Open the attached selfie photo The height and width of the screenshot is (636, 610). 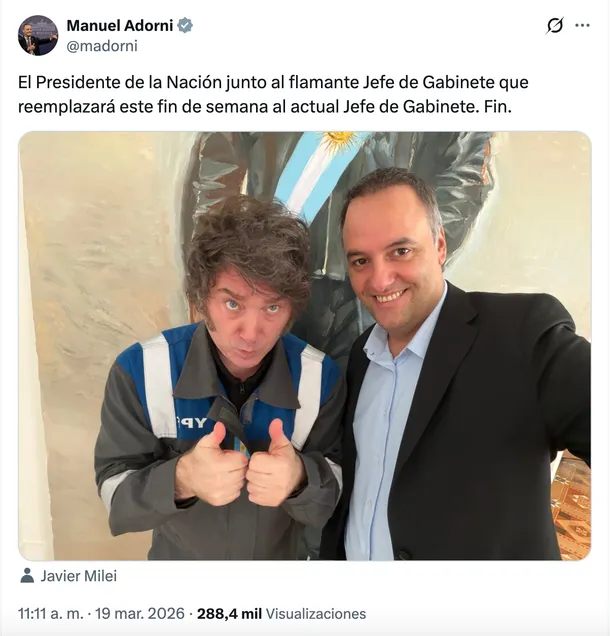coord(305,346)
